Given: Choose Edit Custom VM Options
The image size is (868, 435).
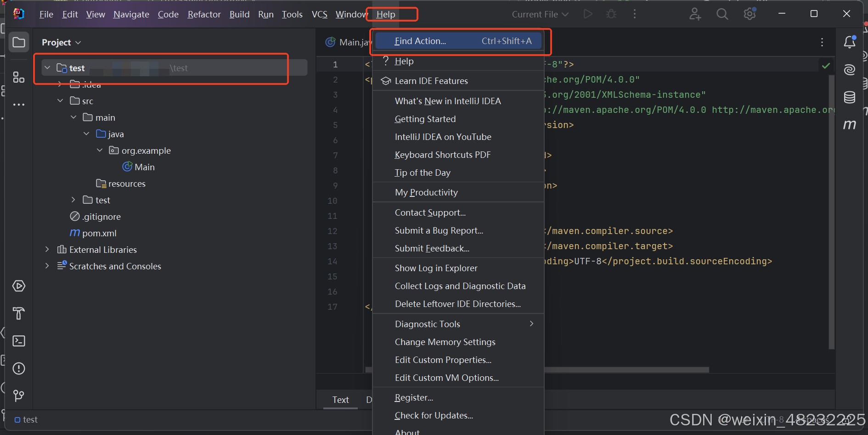Looking at the screenshot, I should coord(458,378).
